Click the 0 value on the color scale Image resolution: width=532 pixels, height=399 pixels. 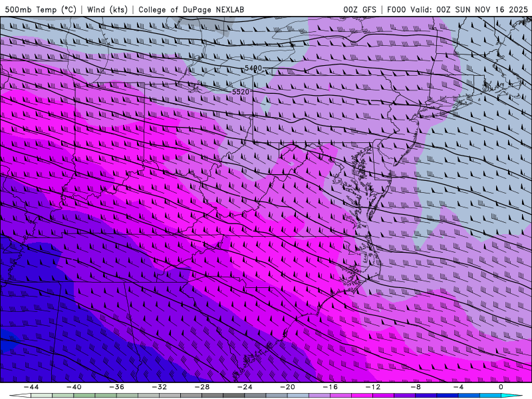point(501,387)
